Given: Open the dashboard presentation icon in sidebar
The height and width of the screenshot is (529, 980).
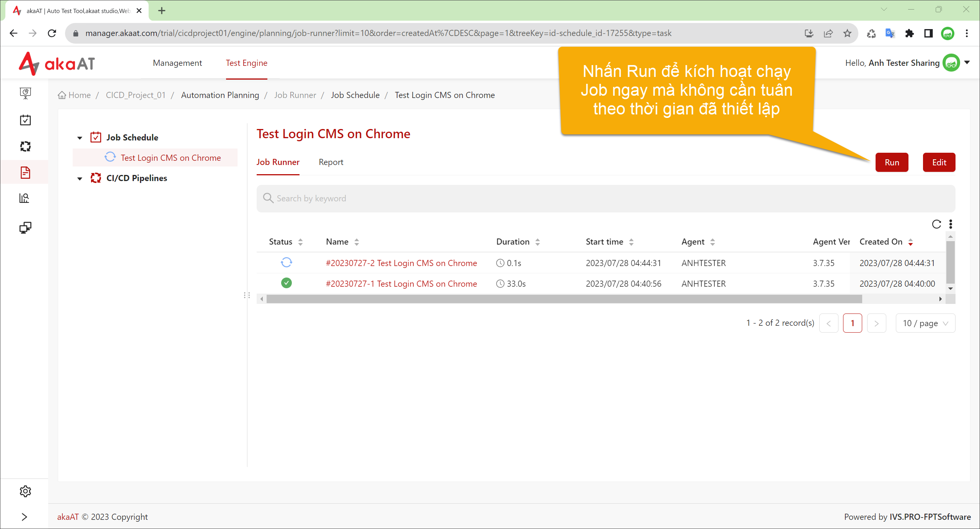Looking at the screenshot, I should (x=25, y=93).
